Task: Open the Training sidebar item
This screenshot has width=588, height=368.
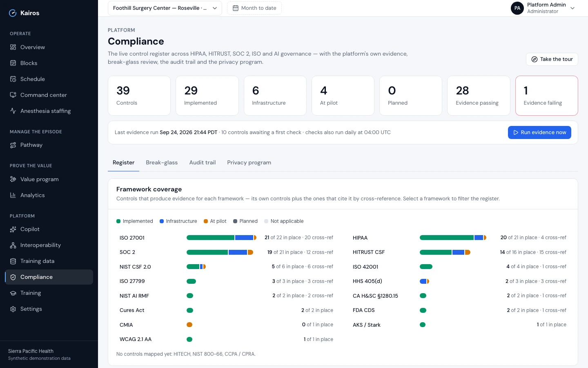Action: click(x=49, y=293)
